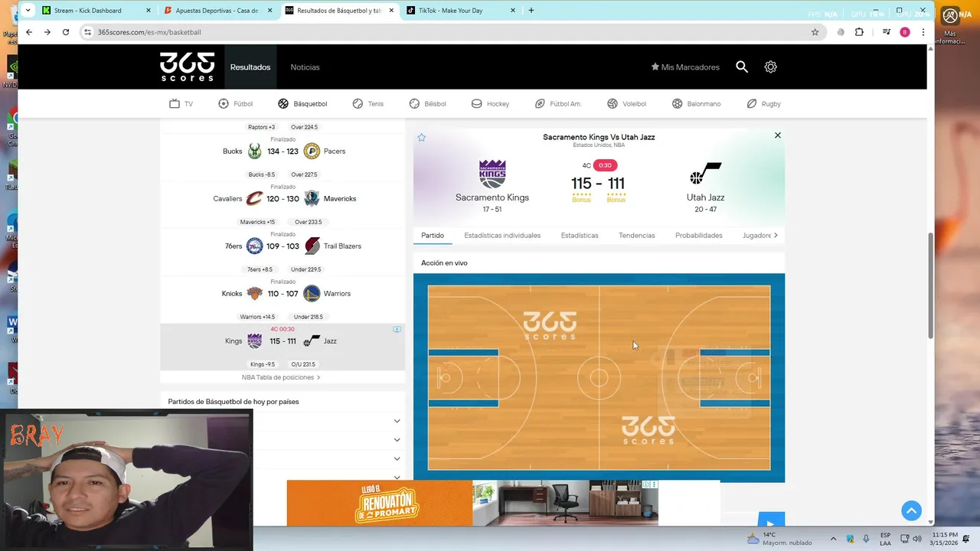Image resolution: width=980 pixels, height=551 pixels.
Task: Open the Knicks 110 - 107 Warriors score
Action: coord(283,294)
